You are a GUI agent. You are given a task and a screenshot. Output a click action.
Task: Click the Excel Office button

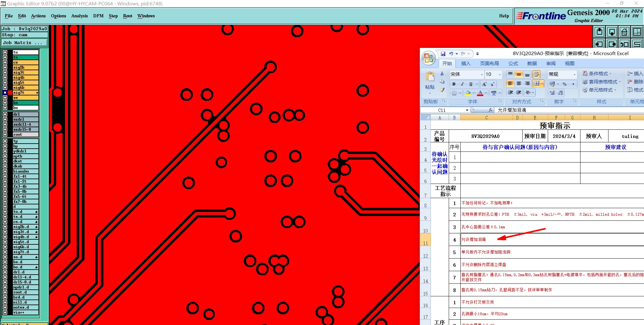[428, 58]
